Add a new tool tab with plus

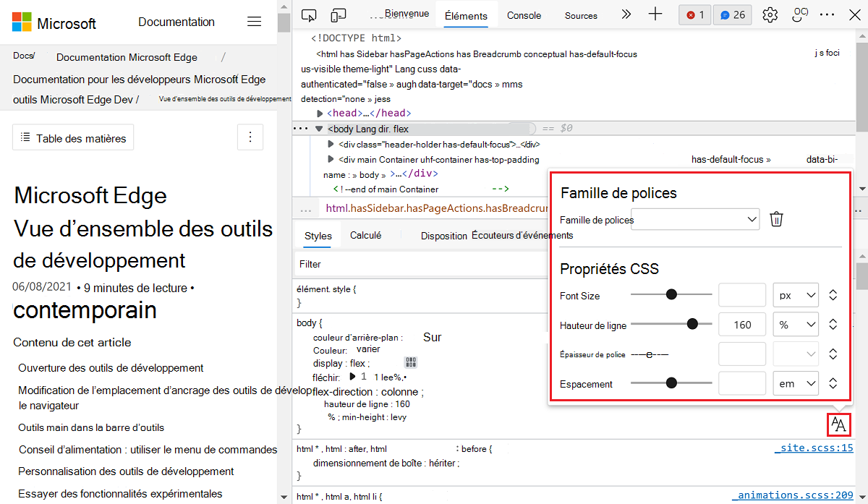click(x=655, y=14)
